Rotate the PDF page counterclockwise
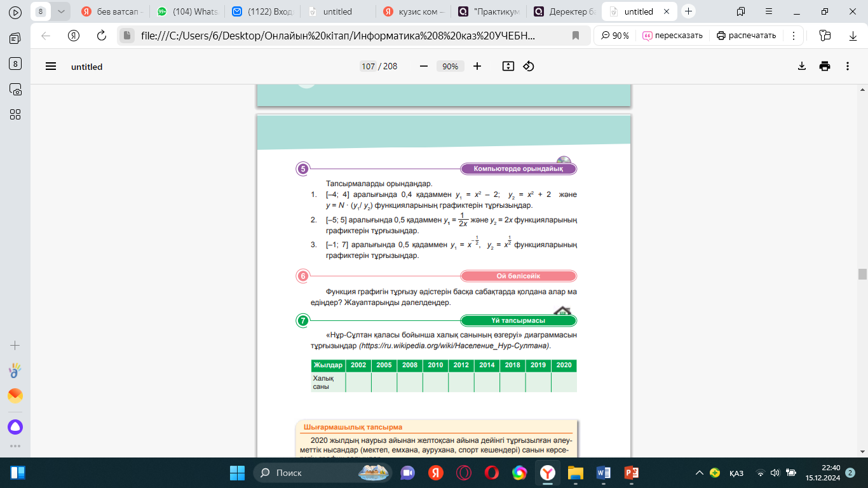The width and height of the screenshot is (868, 488). (528, 66)
